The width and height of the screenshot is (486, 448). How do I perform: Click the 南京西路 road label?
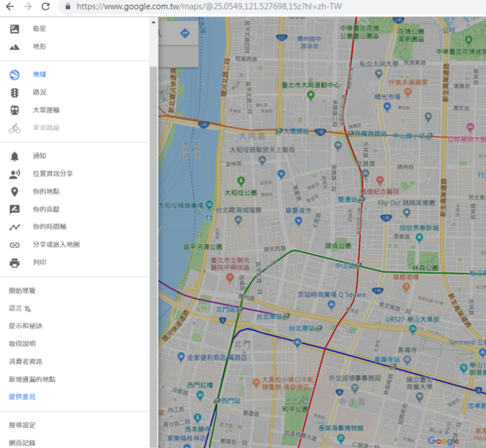point(275,249)
